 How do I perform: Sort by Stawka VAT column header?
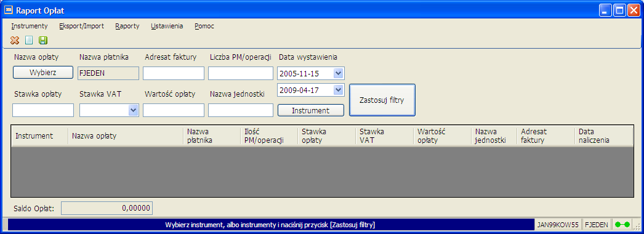(384, 136)
